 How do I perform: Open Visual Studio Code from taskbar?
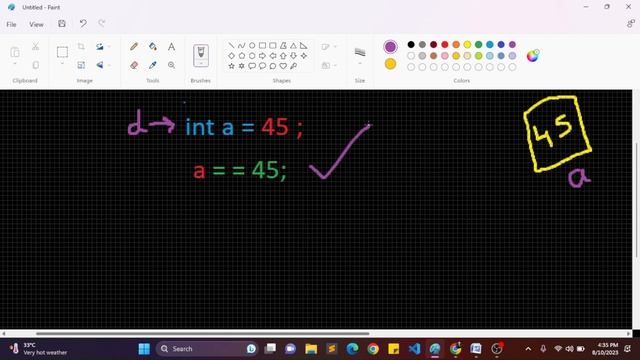[414, 349]
